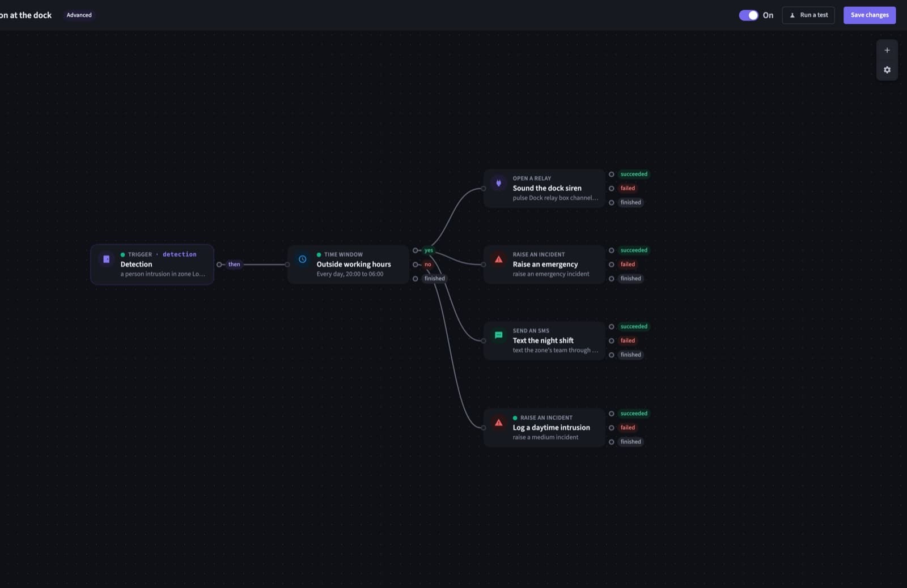
Task: Click Save changes button
Action: click(x=870, y=15)
